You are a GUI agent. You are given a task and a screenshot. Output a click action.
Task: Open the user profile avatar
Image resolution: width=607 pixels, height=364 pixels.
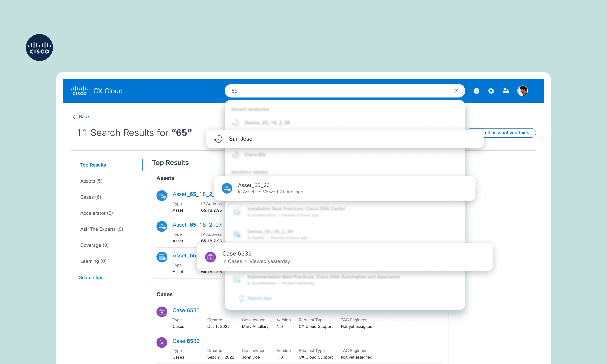[523, 91]
